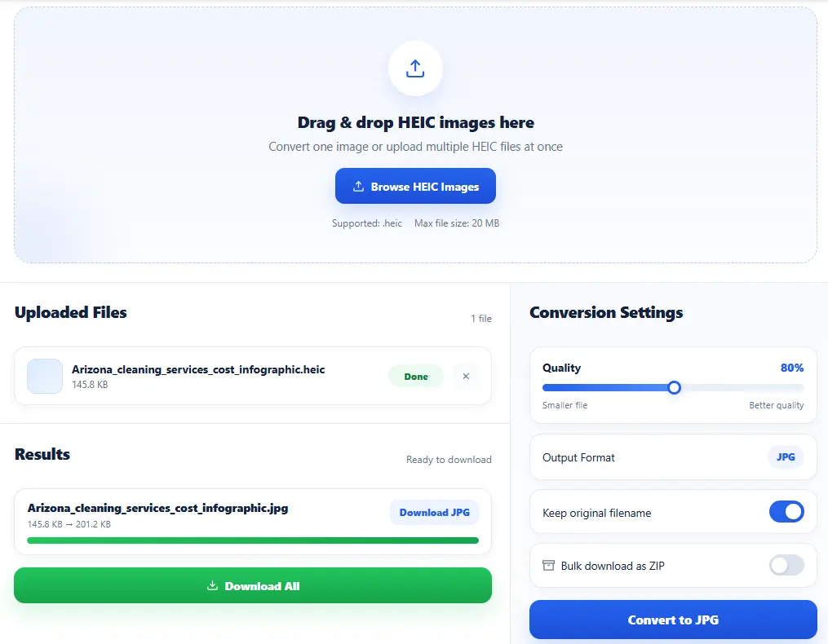Image resolution: width=828 pixels, height=644 pixels.
Task: Click the upload icon in the Browse HEIC Images button
Action: 357,187
